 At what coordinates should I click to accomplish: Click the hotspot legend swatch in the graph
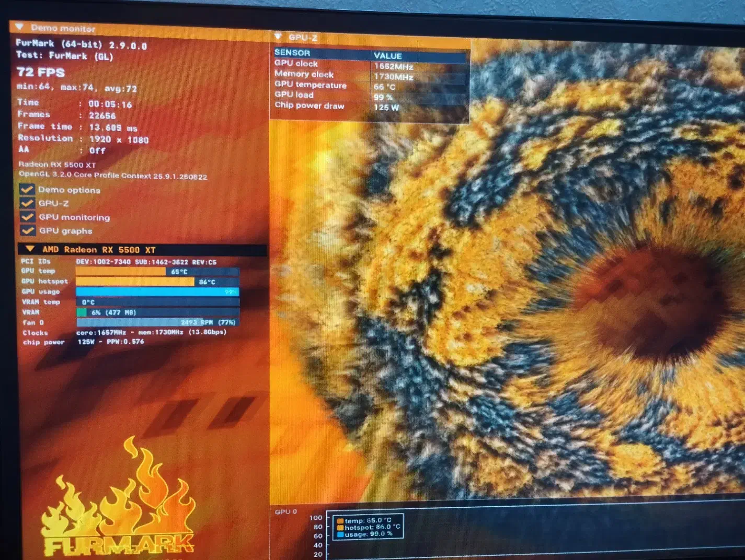340,528
